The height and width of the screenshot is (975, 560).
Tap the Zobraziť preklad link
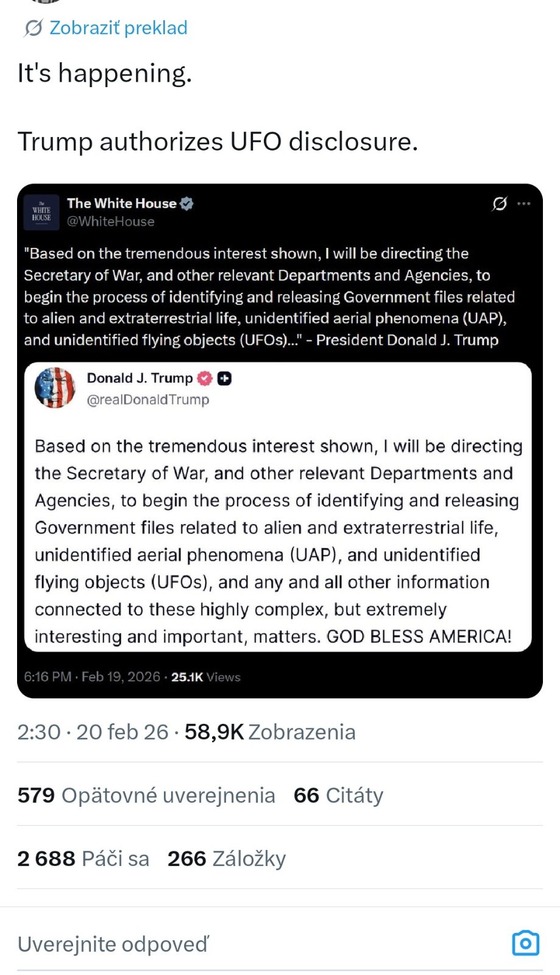[118, 28]
